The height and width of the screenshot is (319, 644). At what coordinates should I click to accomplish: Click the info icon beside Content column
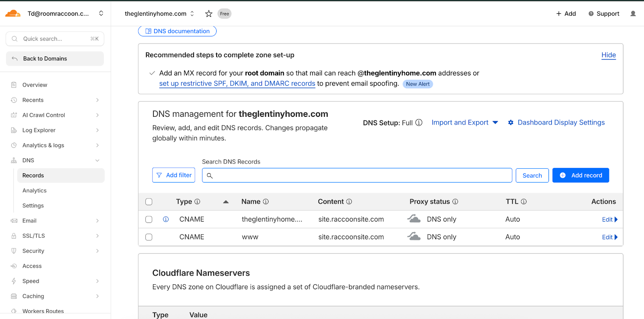point(349,202)
